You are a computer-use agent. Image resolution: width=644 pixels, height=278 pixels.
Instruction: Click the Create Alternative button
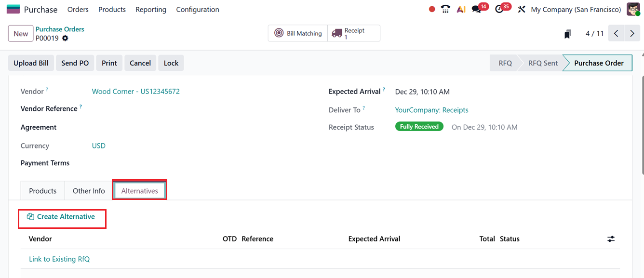(61, 217)
